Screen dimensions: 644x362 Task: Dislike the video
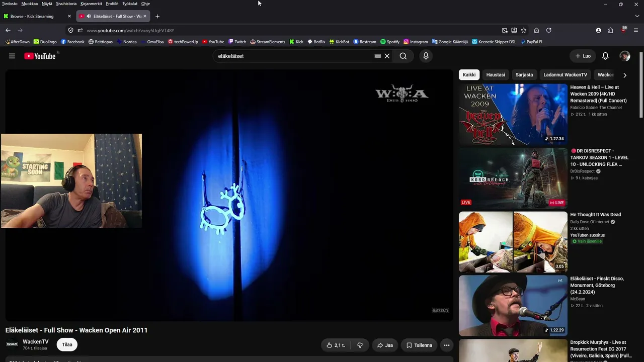pyautogui.click(x=360, y=345)
